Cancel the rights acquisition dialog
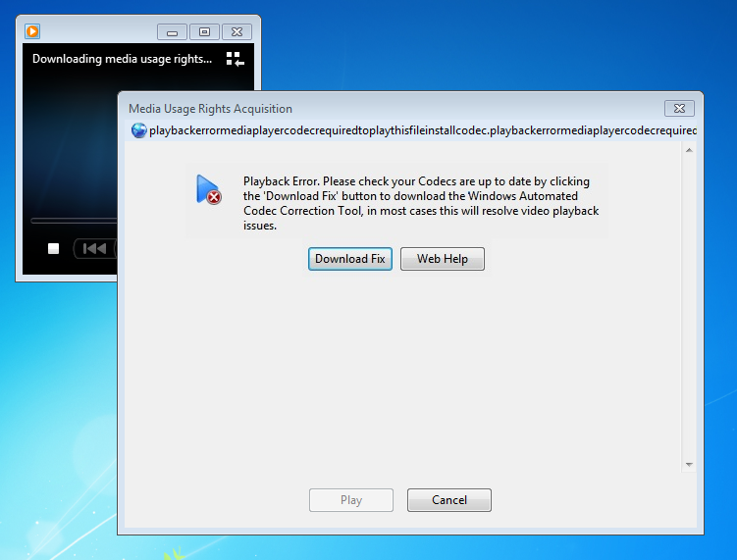 (x=449, y=500)
